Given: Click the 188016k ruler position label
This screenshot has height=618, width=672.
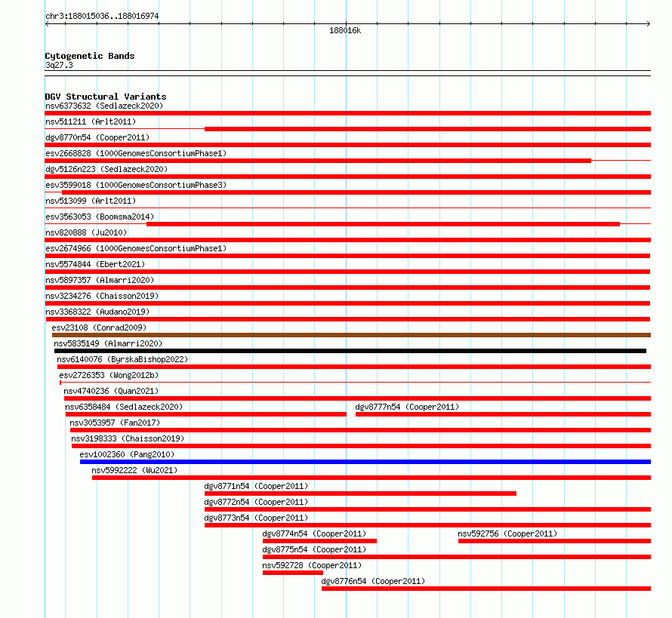Looking at the screenshot, I should (345, 30).
